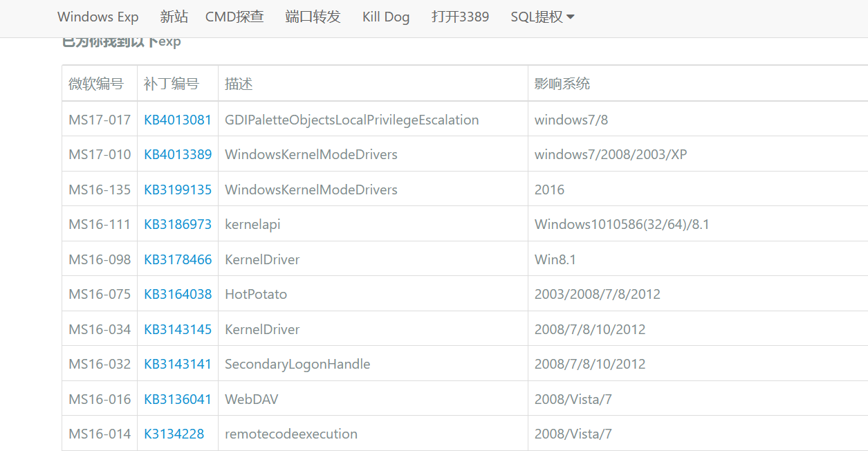Open the Windows Exp home link

(x=98, y=17)
